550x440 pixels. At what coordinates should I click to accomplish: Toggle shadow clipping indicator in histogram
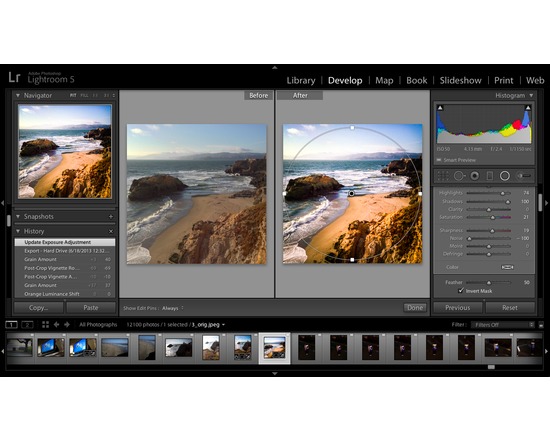point(440,108)
